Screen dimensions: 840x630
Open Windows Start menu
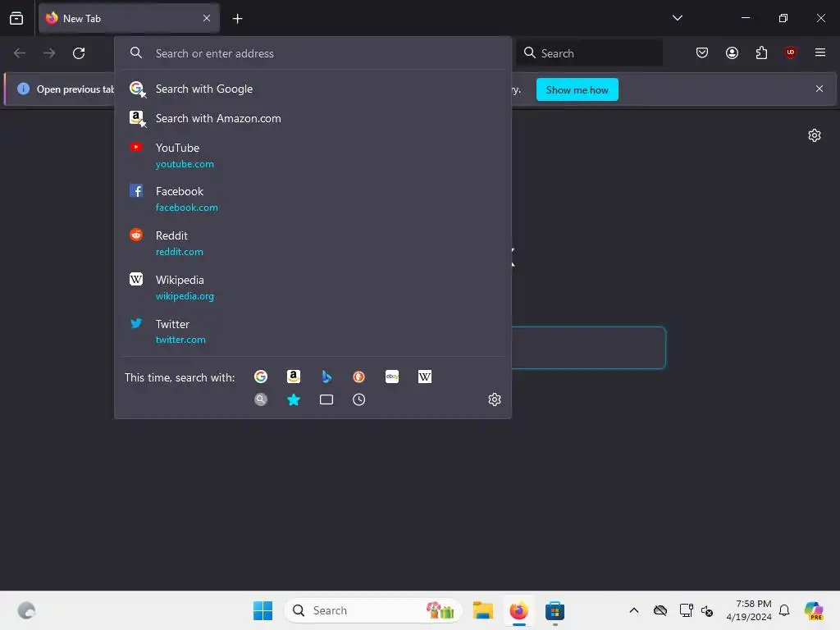pyautogui.click(x=262, y=610)
